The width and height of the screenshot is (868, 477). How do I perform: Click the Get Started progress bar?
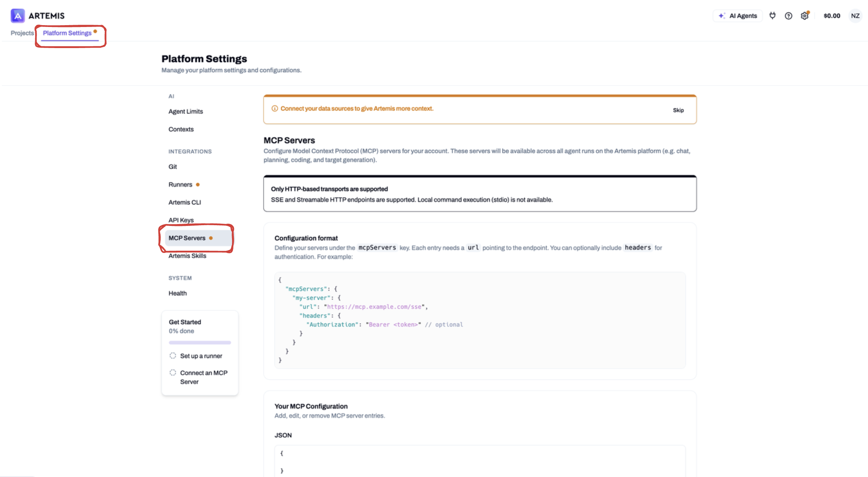[200, 342]
